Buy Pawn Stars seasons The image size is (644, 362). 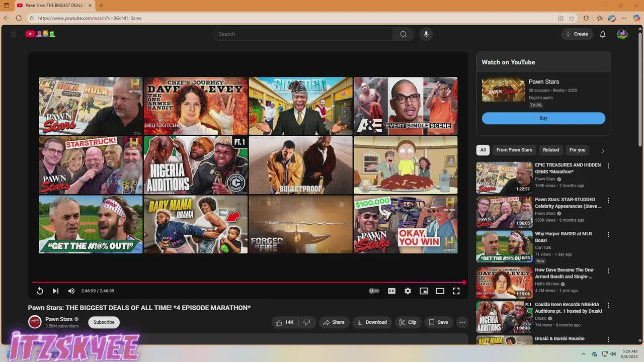tap(543, 118)
